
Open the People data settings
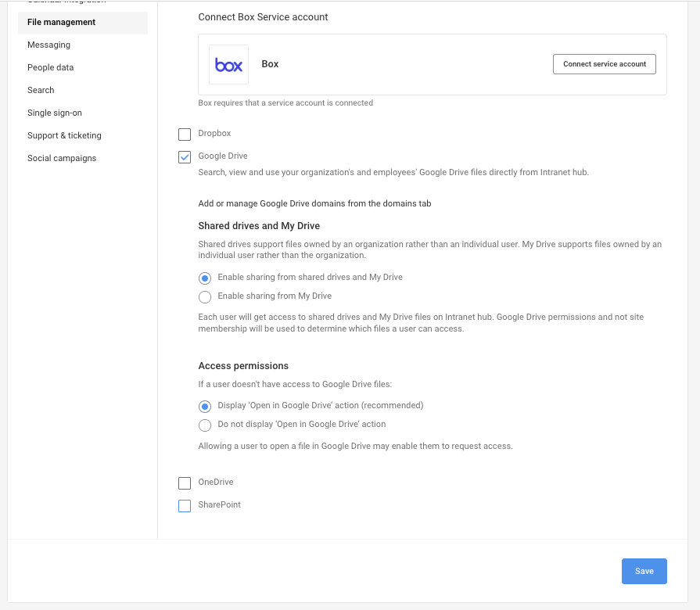50,67
